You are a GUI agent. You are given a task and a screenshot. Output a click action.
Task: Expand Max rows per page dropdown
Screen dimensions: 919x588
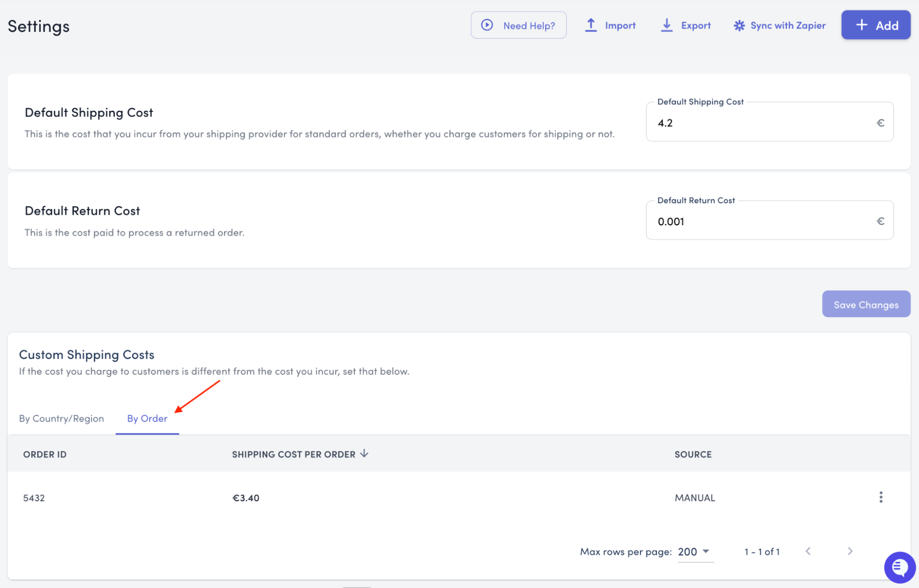pos(695,552)
